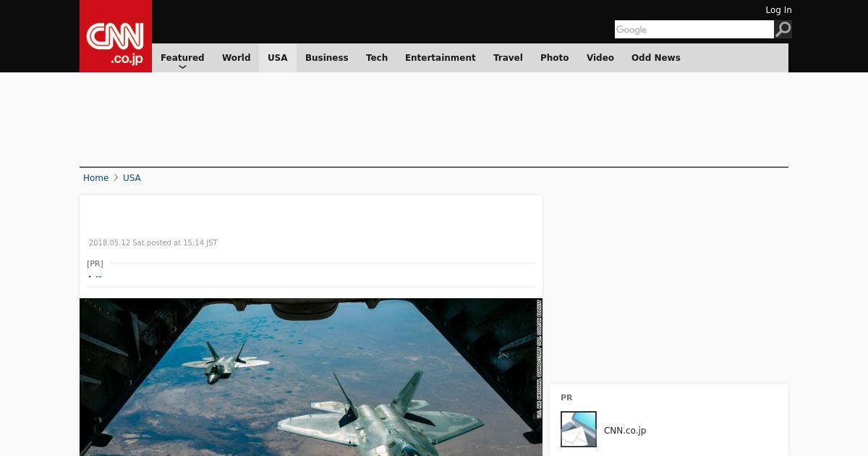The height and width of the screenshot is (456, 868).
Task: Open the Entertainment section
Action: click(x=441, y=58)
